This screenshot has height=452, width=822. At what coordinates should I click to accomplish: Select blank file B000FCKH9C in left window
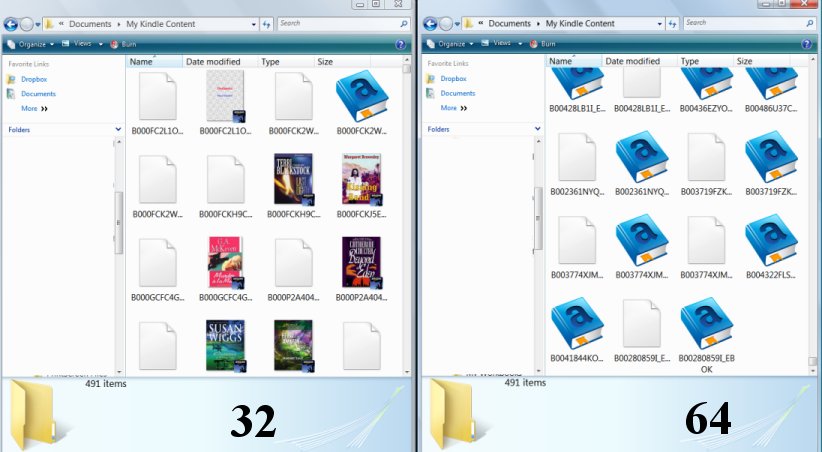(x=225, y=179)
